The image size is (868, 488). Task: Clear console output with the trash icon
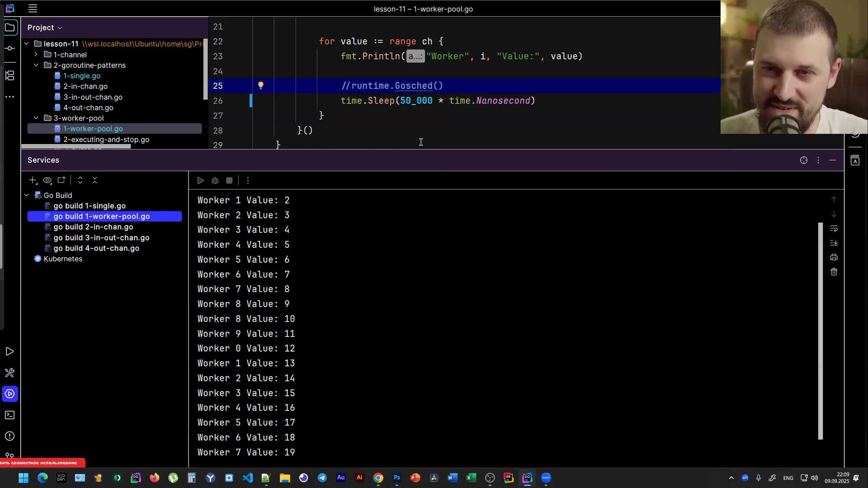click(x=834, y=271)
